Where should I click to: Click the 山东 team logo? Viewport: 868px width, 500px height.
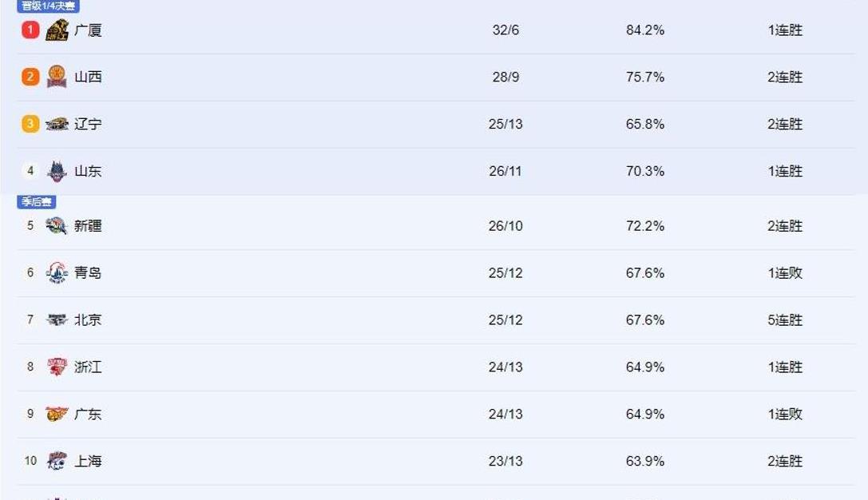click(x=57, y=171)
